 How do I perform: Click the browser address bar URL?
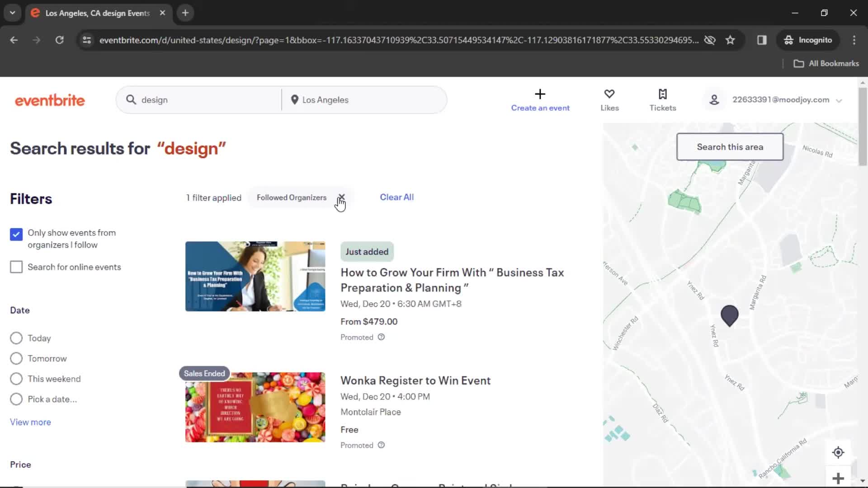pyautogui.click(x=399, y=40)
